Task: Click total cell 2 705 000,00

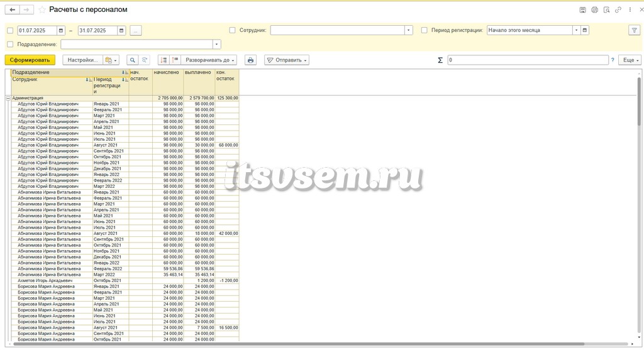Action: click(168, 98)
